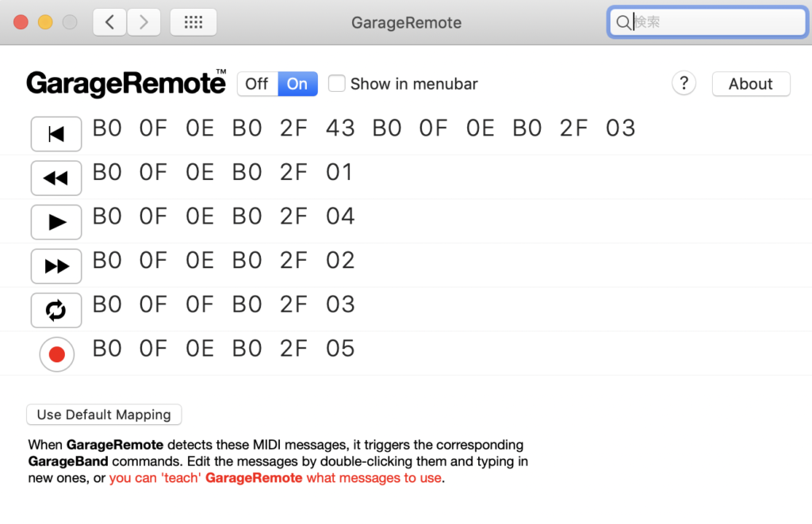Go forward with the right chevron

tap(144, 22)
